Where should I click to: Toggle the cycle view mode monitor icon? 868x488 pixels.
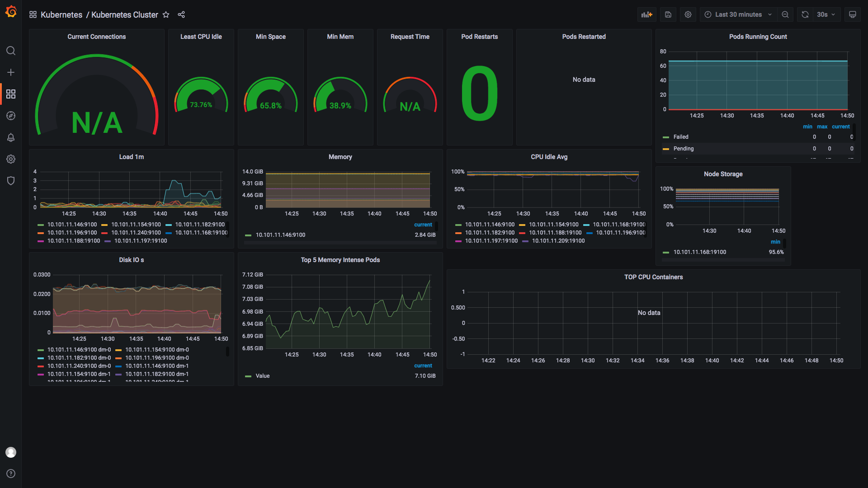853,14
